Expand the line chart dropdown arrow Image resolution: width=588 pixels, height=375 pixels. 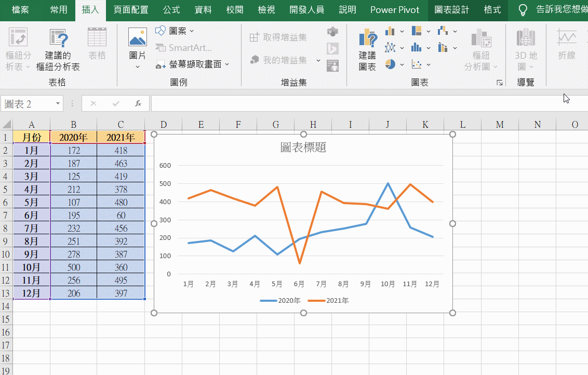click(402, 48)
